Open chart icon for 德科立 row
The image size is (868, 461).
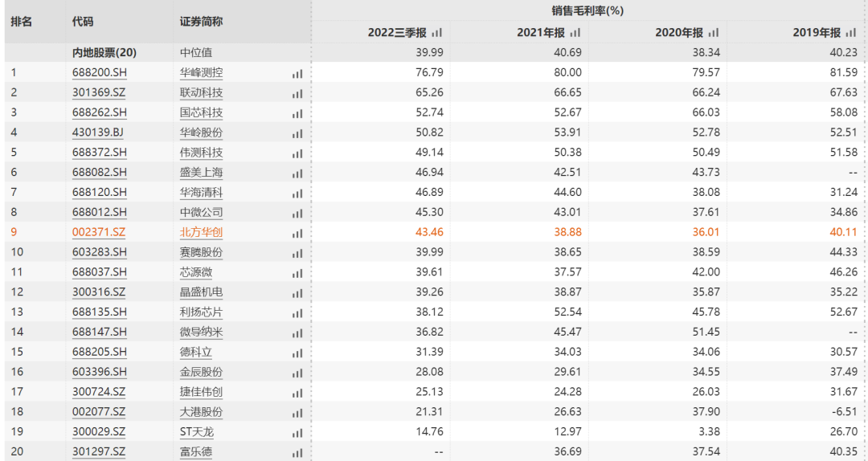(x=297, y=353)
